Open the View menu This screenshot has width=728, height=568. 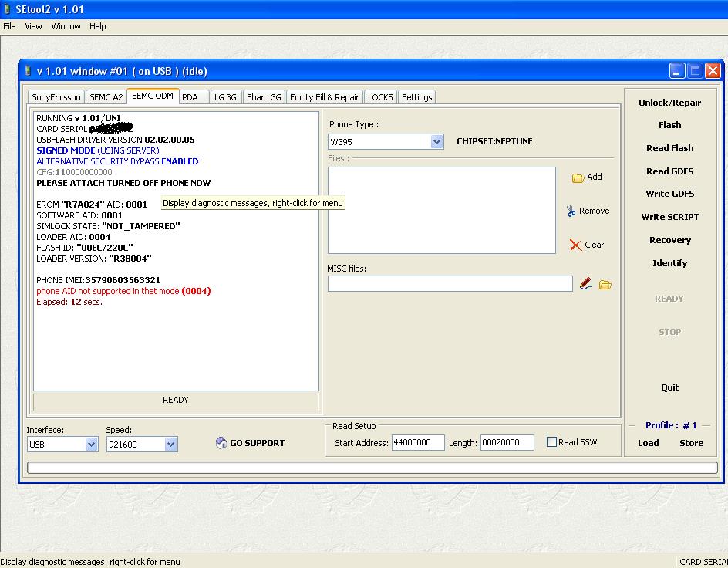33,26
